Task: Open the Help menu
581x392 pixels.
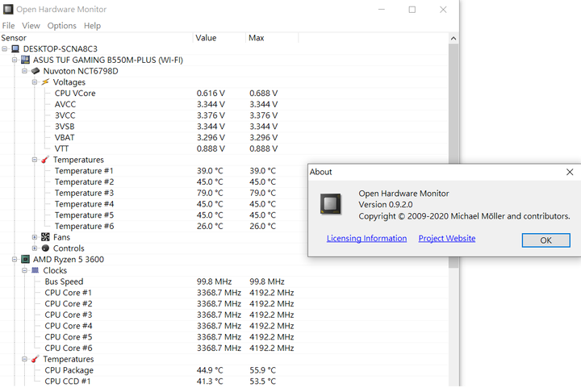Action: [x=92, y=26]
